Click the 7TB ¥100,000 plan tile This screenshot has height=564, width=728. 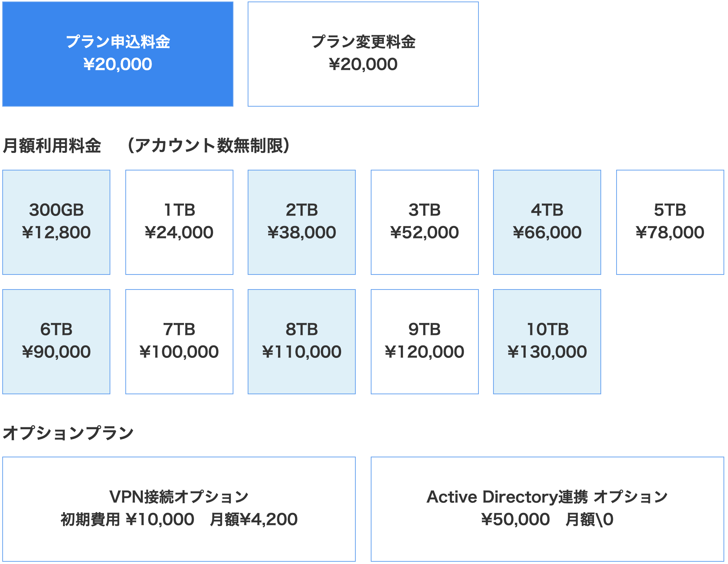(x=179, y=341)
